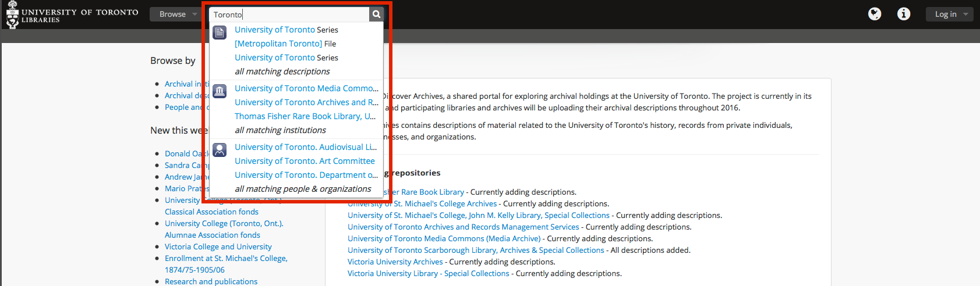Click the Browse by heading
The height and width of the screenshot is (286, 980).
pos(173,60)
